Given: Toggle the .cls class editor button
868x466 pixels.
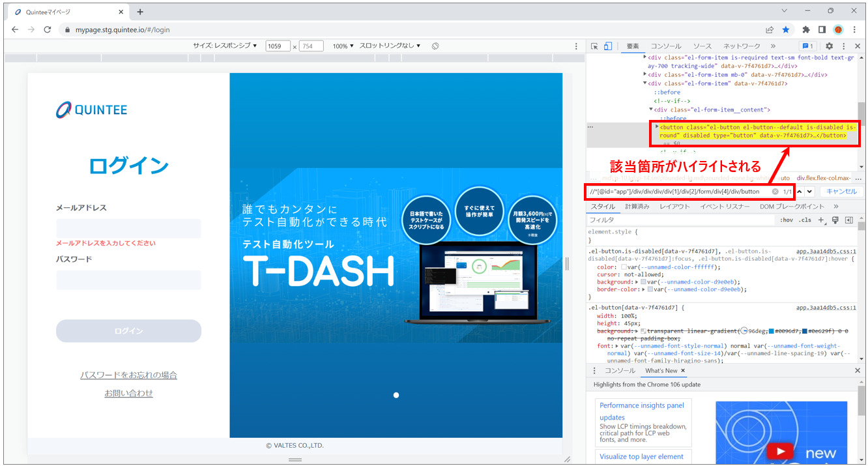Looking at the screenshot, I should click(x=805, y=220).
